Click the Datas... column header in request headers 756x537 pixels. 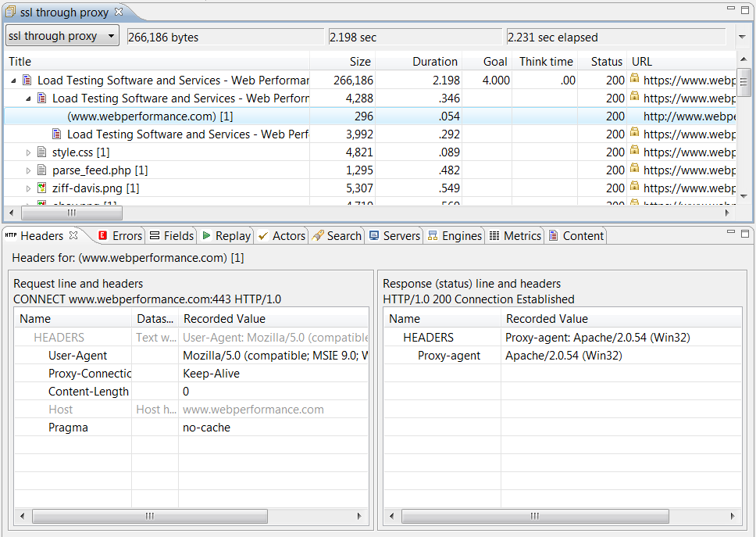coord(155,318)
